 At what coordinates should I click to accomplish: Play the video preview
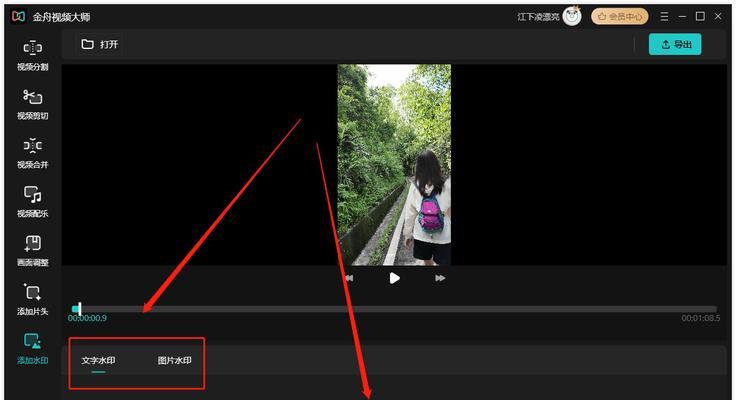click(x=394, y=278)
